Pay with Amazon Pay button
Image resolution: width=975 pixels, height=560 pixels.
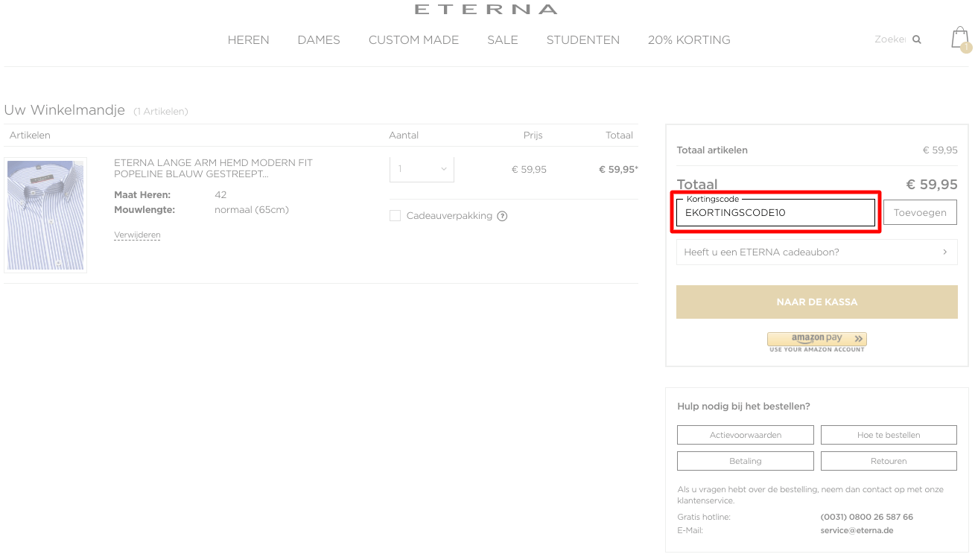[817, 339]
